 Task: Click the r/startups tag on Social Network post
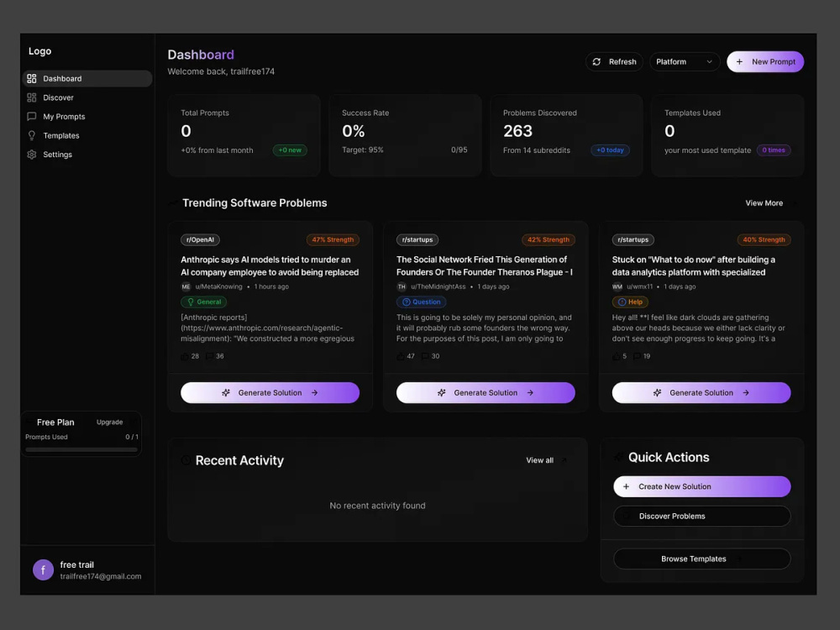[x=417, y=239]
